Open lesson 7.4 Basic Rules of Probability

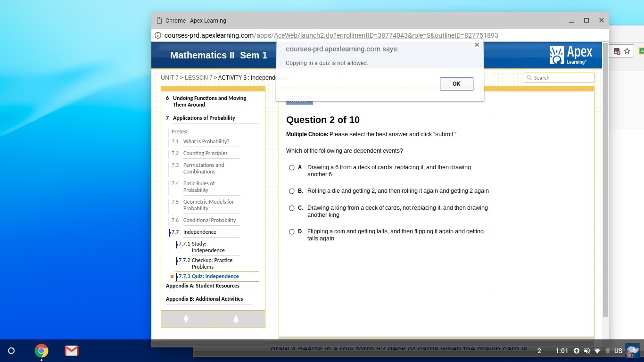(199, 187)
